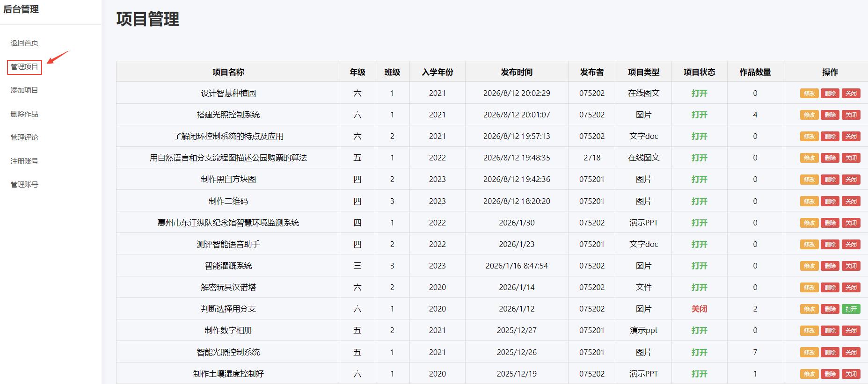Click the 项目名称 column header

coord(228,72)
